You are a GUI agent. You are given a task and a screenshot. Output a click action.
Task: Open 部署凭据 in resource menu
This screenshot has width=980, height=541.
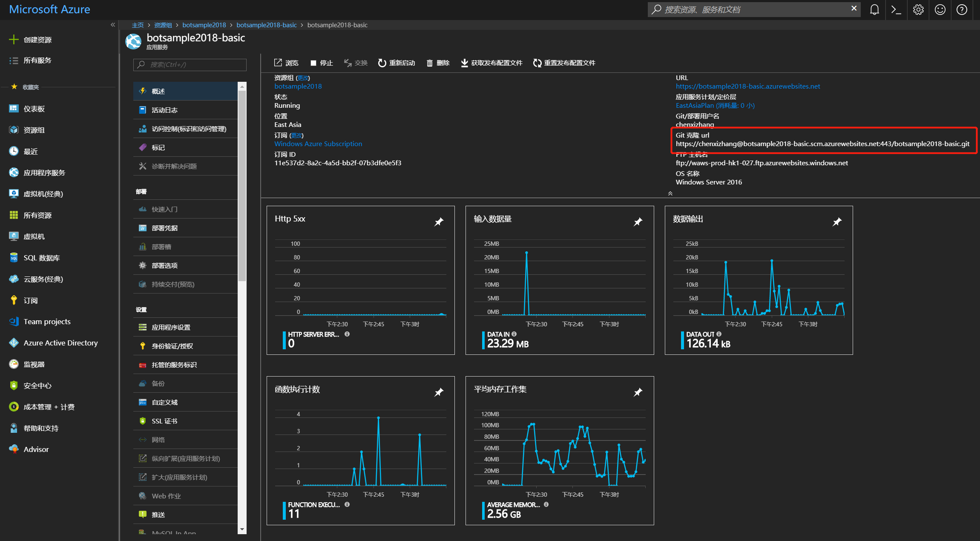point(165,228)
